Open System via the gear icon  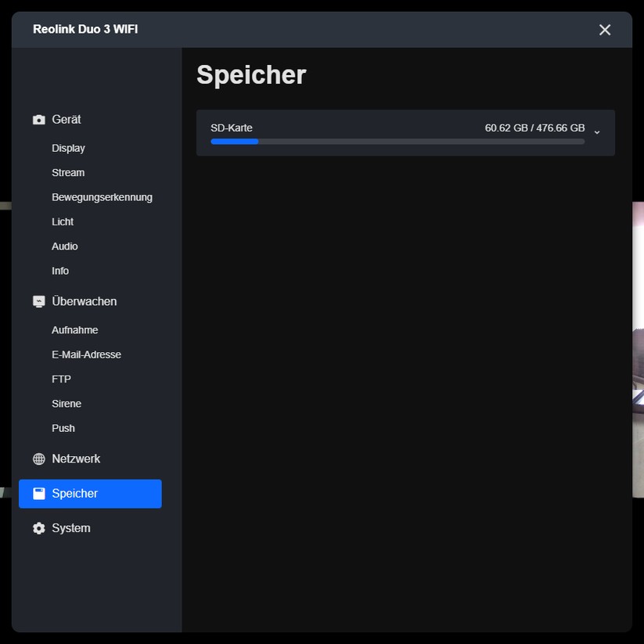38,528
